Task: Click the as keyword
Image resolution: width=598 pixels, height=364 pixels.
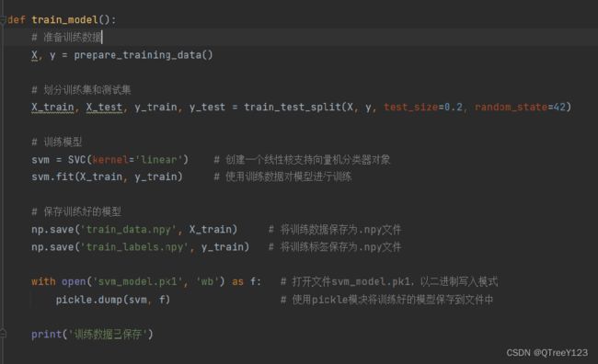Action: (x=238, y=281)
